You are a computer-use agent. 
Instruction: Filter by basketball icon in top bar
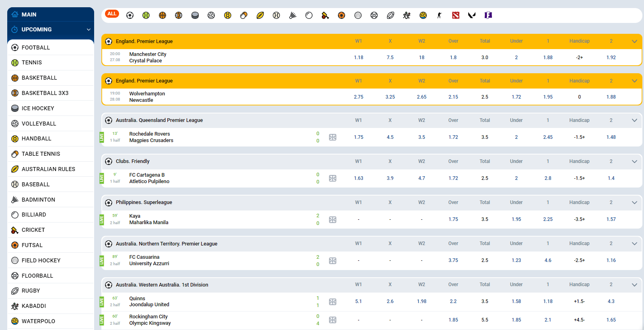click(163, 15)
